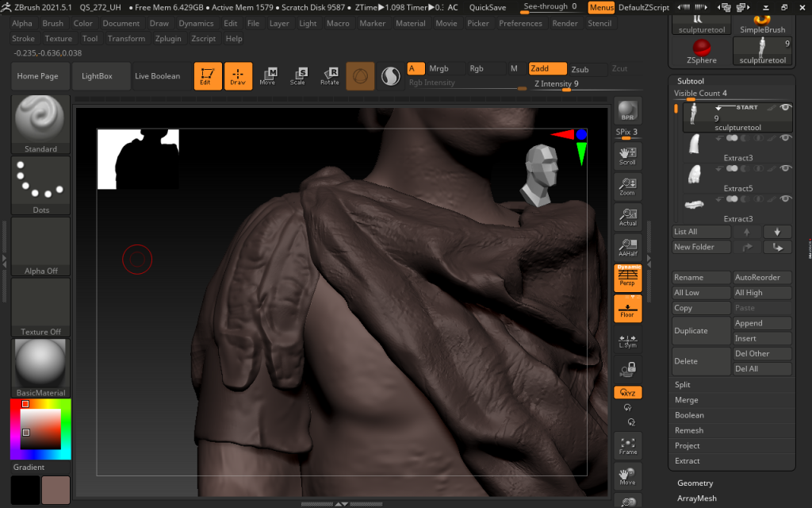
Task: Activate the Edit mode button
Action: pyautogui.click(x=208, y=76)
